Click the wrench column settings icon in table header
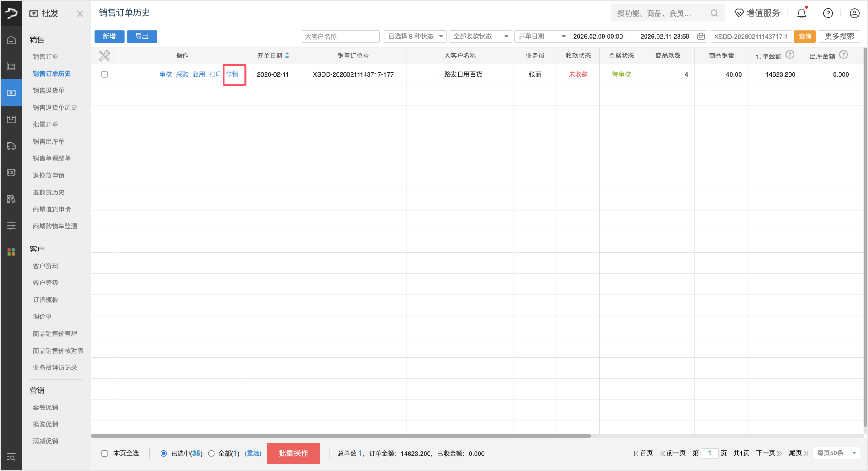This screenshot has width=868, height=471. [104, 55]
